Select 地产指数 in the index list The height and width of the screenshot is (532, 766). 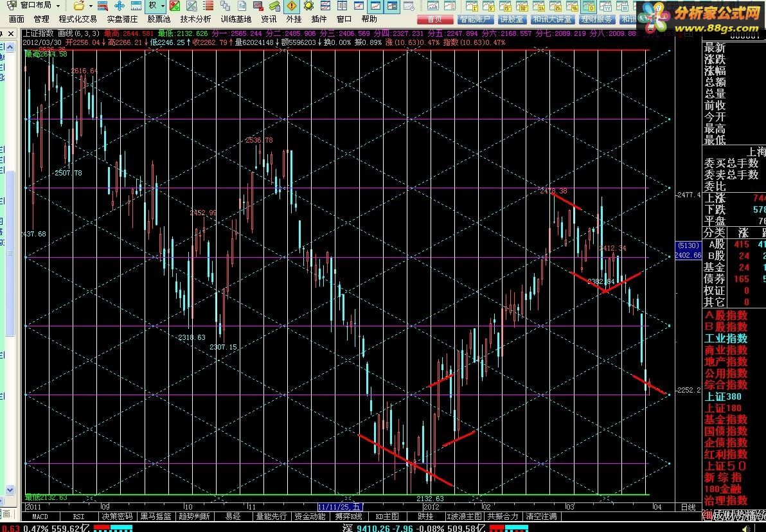click(x=726, y=362)
